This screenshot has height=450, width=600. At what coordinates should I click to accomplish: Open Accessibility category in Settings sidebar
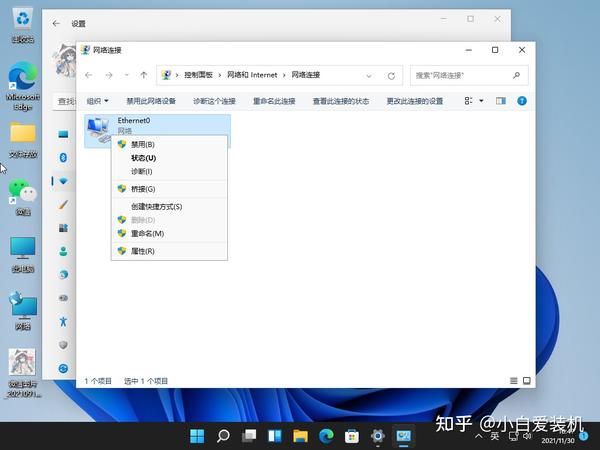[x=64, y=321]
